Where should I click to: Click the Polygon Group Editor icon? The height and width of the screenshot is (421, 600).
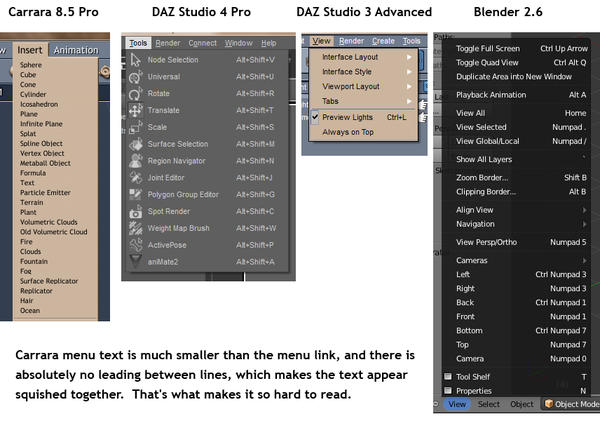tap(135, 195)
